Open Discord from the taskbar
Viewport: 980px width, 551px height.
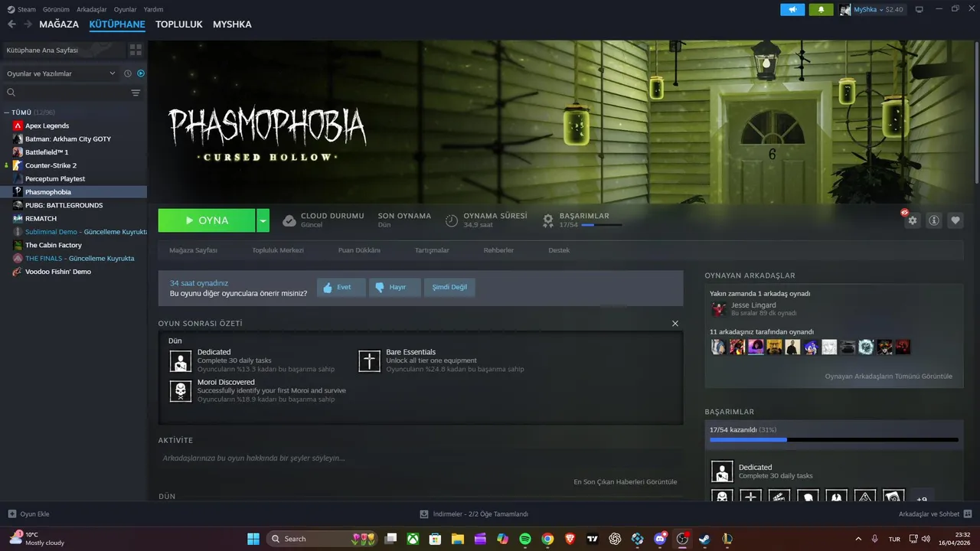tap(660, 539)
